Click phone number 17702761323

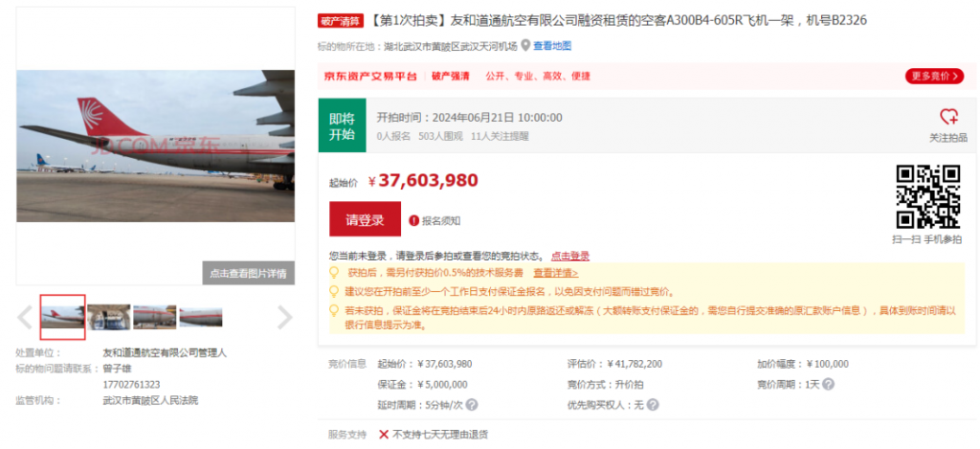click(131, 385)
